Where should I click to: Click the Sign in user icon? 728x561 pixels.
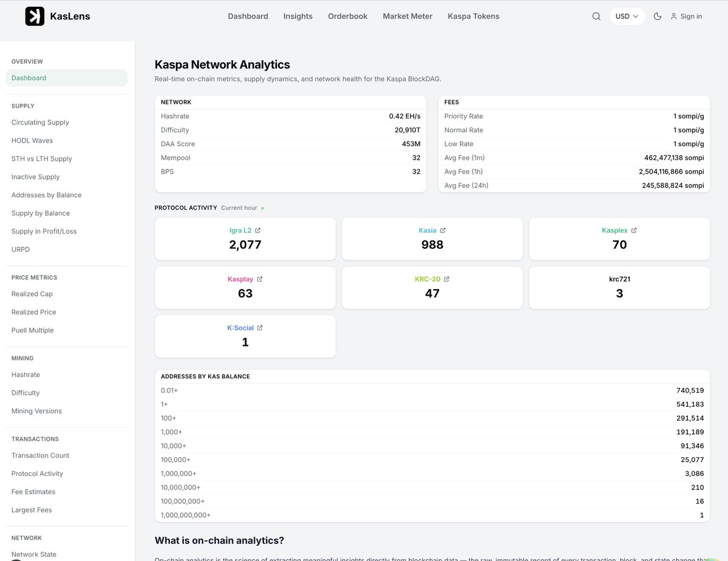pyautogui.click(x=673, y=16)
